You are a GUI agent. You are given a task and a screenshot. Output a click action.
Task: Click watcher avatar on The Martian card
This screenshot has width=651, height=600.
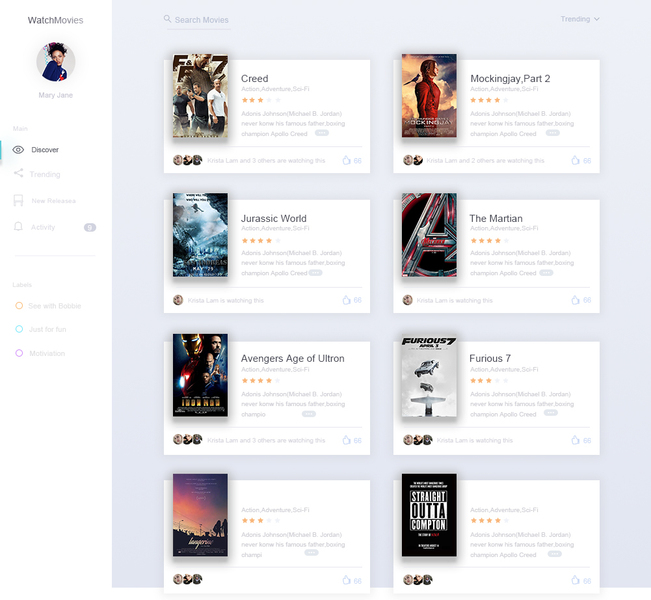pos(408,300)
